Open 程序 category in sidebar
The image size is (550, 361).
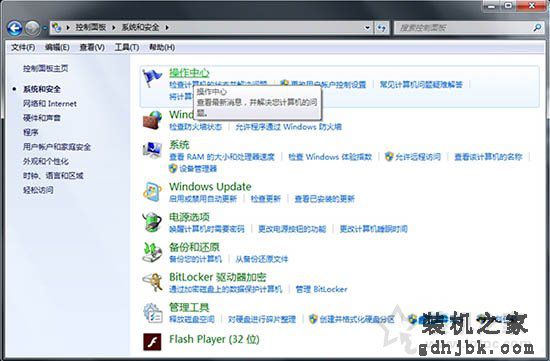coord(31,132)
